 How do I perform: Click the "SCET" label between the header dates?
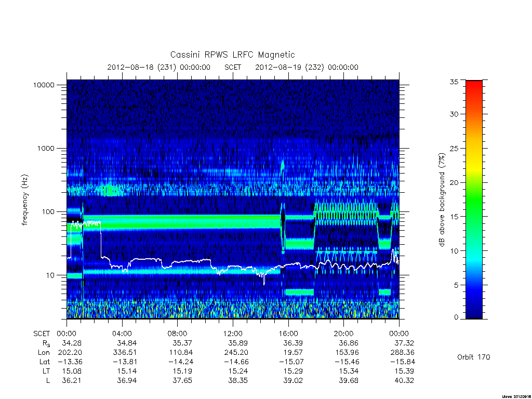tap(233, 67)
